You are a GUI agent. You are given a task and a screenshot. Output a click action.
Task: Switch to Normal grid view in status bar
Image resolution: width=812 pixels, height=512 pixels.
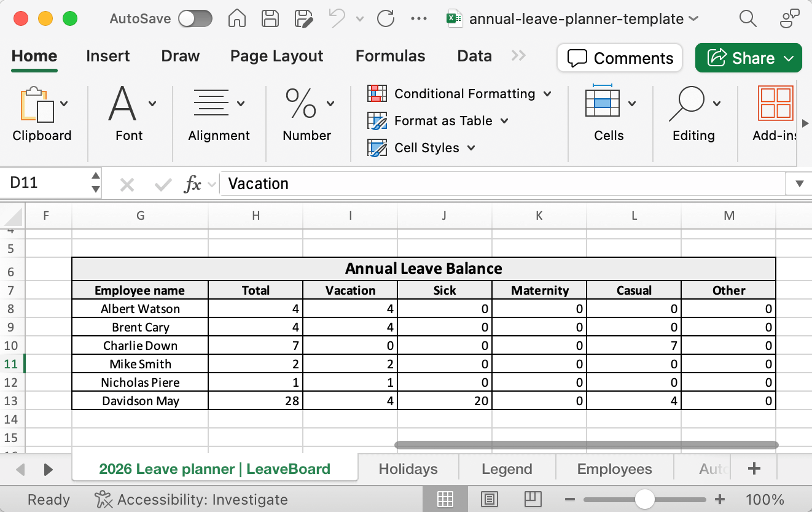pos(445,499)
